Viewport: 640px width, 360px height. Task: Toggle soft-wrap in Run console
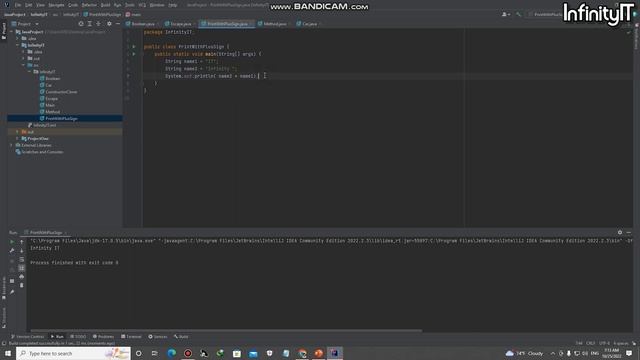coord(22,260)
